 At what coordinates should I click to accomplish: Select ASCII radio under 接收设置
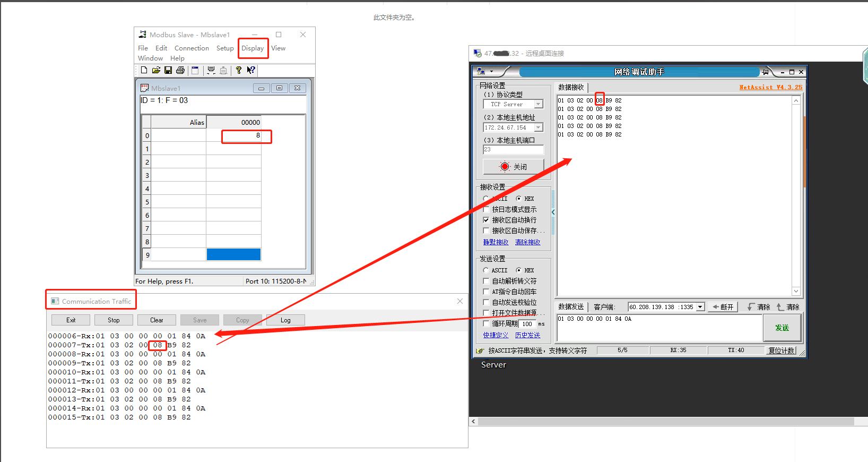[486, 199]
